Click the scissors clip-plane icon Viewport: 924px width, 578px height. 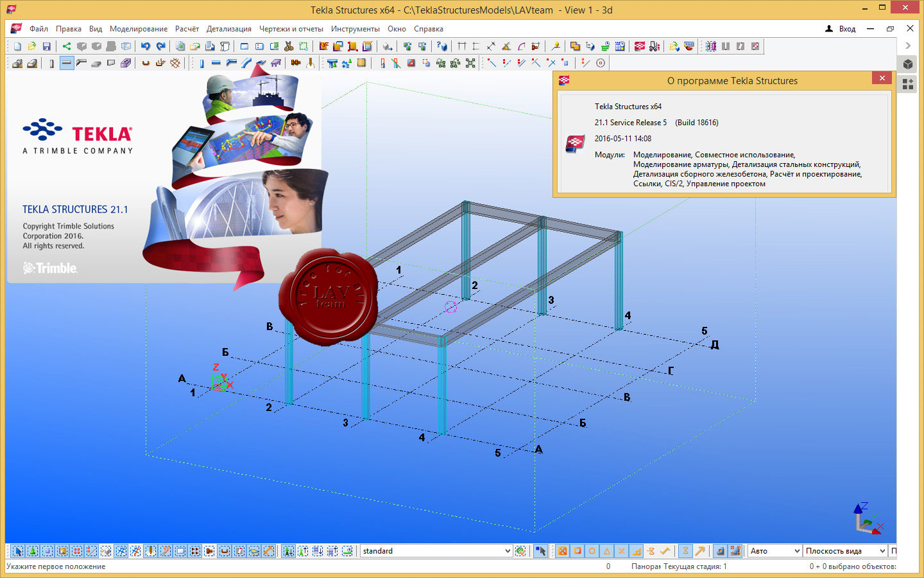click(289, 46)
